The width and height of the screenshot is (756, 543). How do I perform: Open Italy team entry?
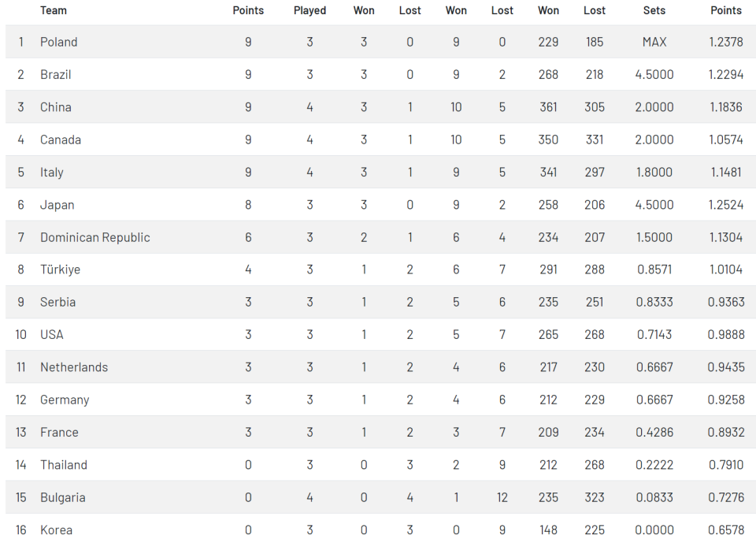coord(52,173)
